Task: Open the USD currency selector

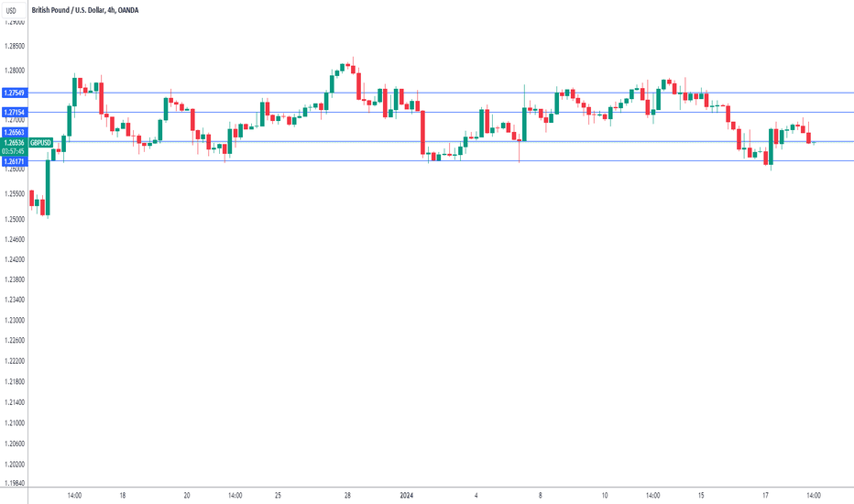Action: [12, 10]
